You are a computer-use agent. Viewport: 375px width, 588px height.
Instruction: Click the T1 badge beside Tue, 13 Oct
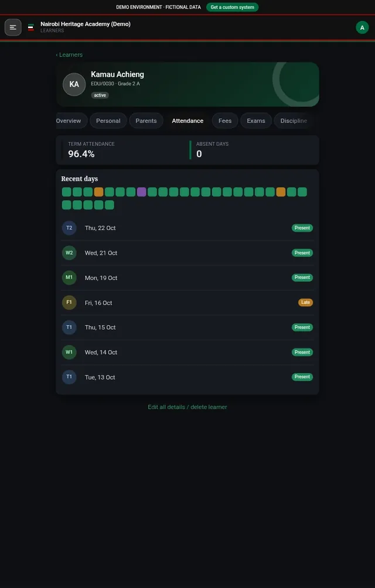click(x=69, y=377)
